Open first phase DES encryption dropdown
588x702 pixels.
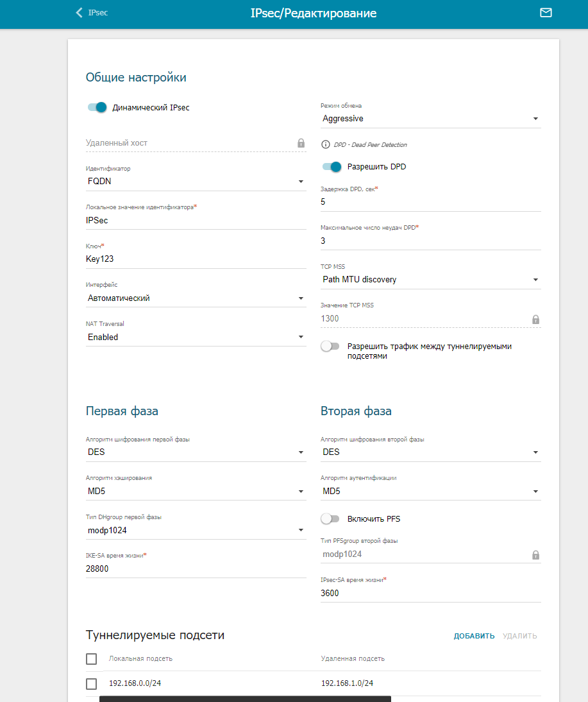point(196,452)
